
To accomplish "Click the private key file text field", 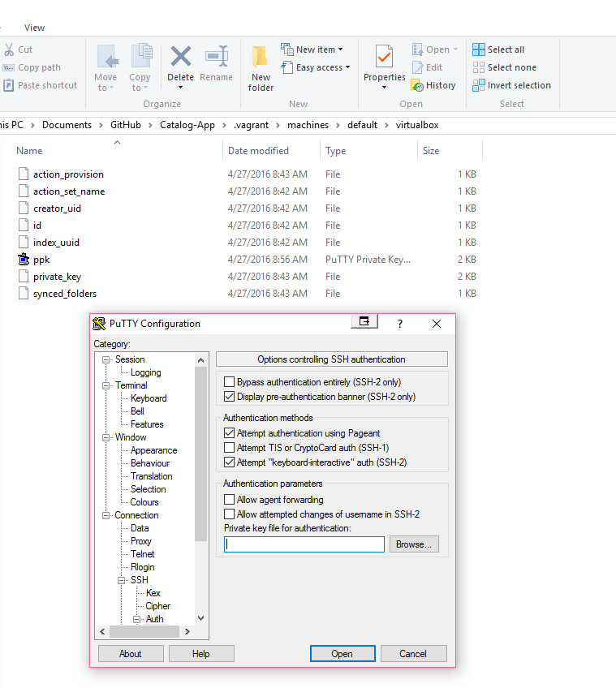I will point(304,544).
